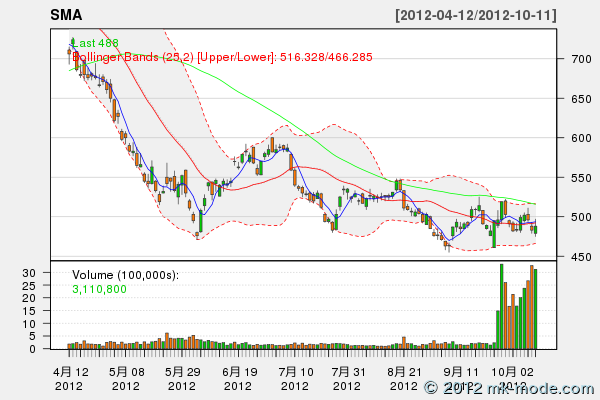Click the 7月 31 date marker
The height and width of the screenshot is (400, 600).
tap(348, 371)
